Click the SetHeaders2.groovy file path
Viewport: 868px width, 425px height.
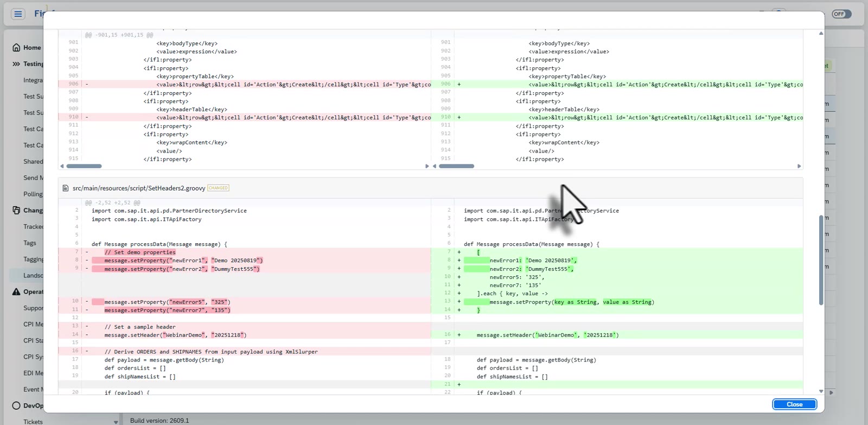click(x=139, y=188)
